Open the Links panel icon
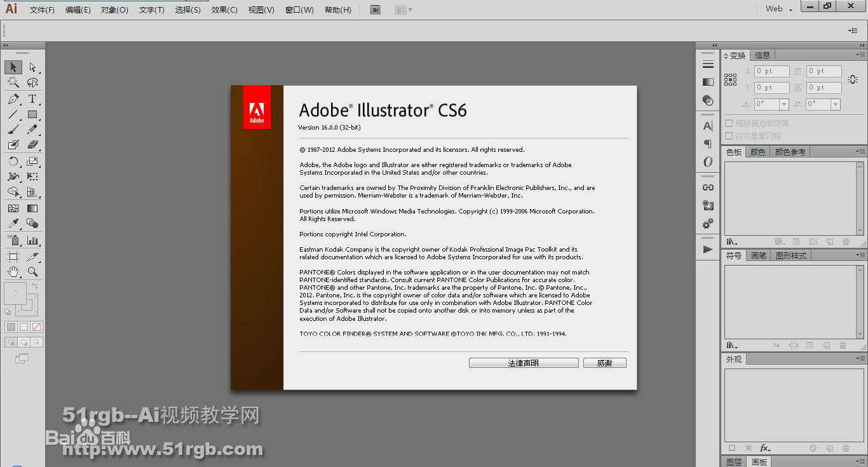Image resolution: width=868 pixels, height=467 pixels. tap(708, 187)
